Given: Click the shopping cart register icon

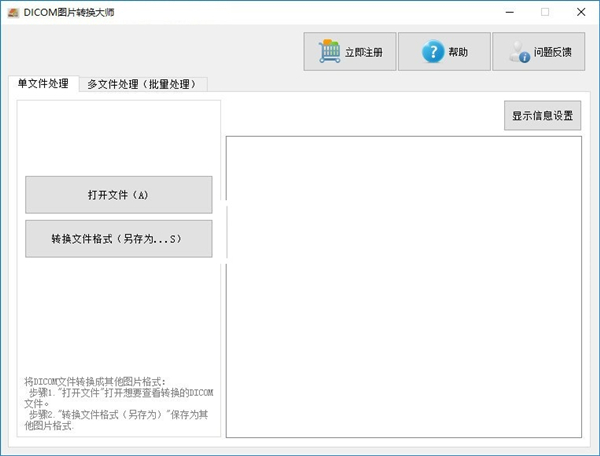Looking at the screenshot, I should (x=329, y=51).
